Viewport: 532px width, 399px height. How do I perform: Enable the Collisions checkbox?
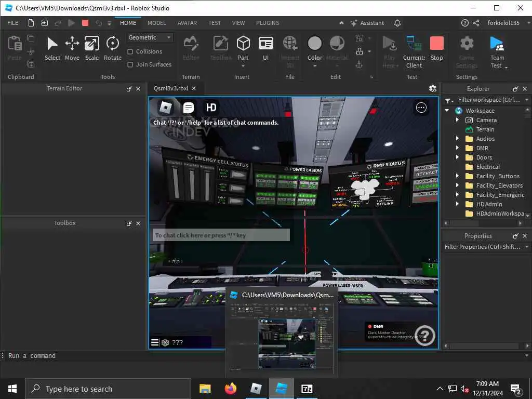(130, 51)
